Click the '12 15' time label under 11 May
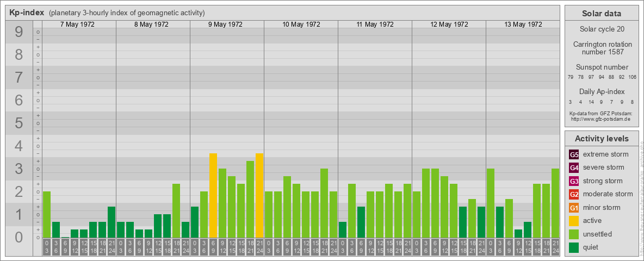644x261 pixels. pos(380,247)
